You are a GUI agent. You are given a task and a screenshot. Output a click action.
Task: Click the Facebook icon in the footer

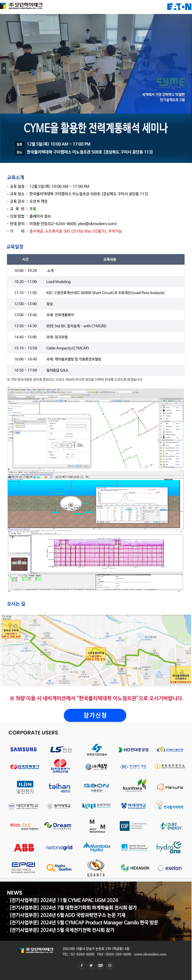click(x=82, y=965)
